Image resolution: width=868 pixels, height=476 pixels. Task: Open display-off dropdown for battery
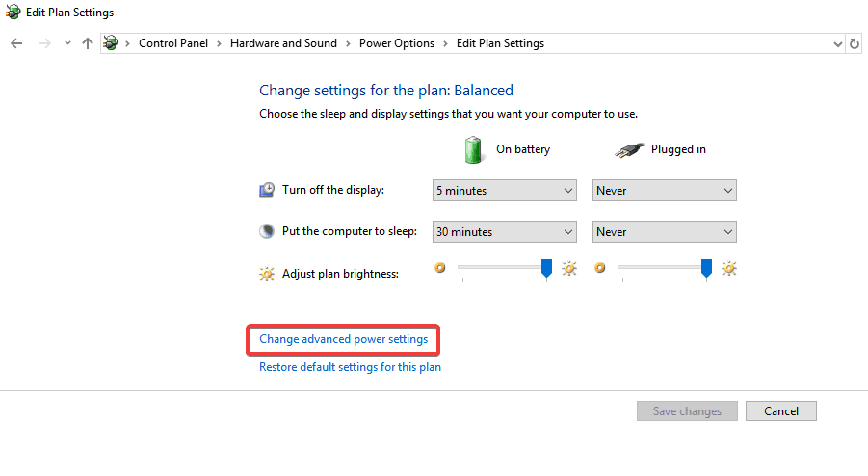pyautogui.click(x=504, y=191)
